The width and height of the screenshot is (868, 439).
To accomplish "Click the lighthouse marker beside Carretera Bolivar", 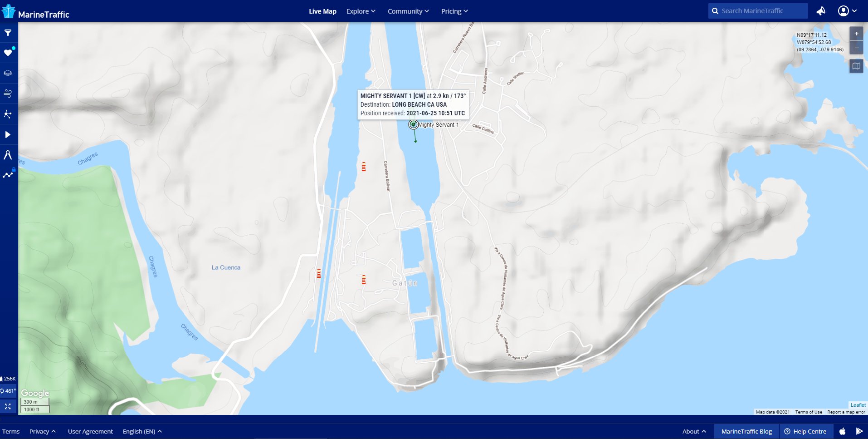I will (x=364, y=167).
